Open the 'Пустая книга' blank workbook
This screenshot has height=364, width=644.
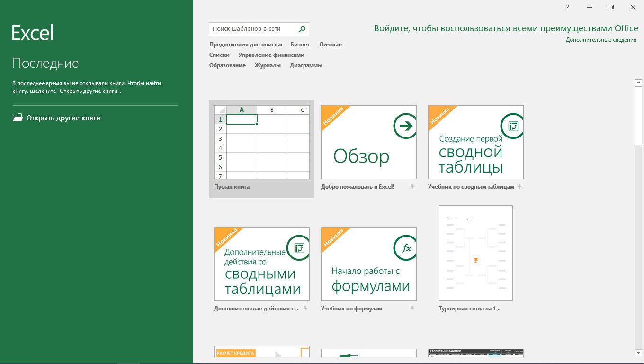[261, 142]
